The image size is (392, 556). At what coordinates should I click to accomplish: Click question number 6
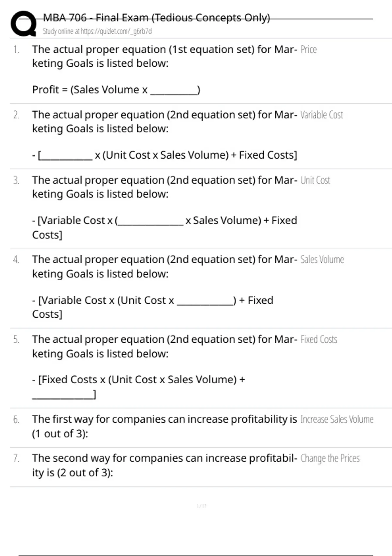pyautogui.click(x=16, y=419)
